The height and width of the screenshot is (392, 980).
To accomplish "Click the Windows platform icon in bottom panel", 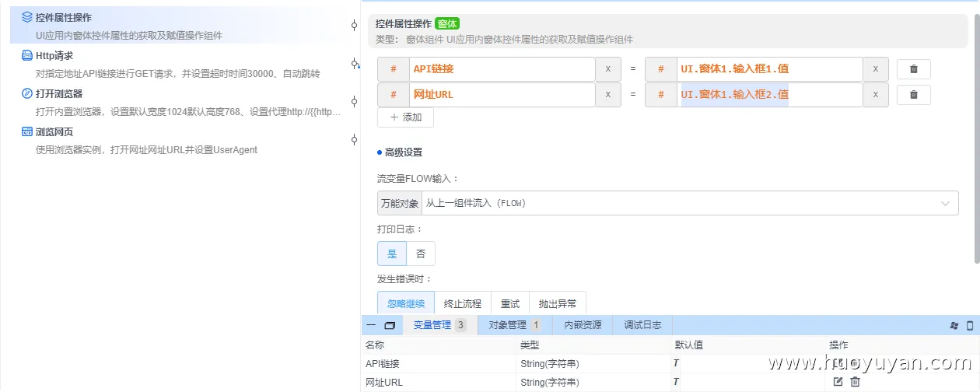I will pos(954,326).
